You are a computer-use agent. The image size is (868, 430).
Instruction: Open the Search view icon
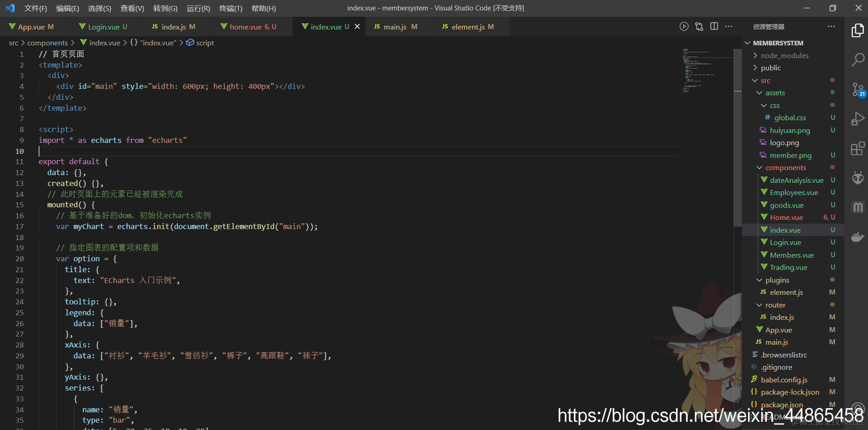point(858,59)
